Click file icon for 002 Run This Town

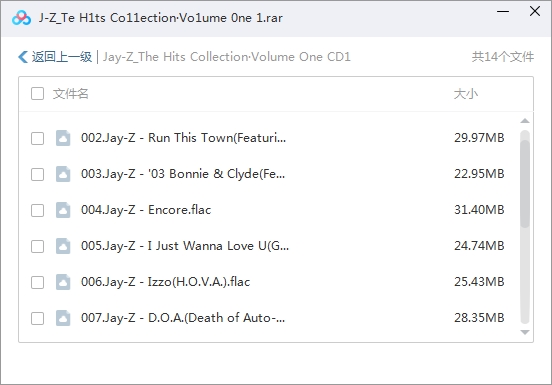[x=63, y=138]
